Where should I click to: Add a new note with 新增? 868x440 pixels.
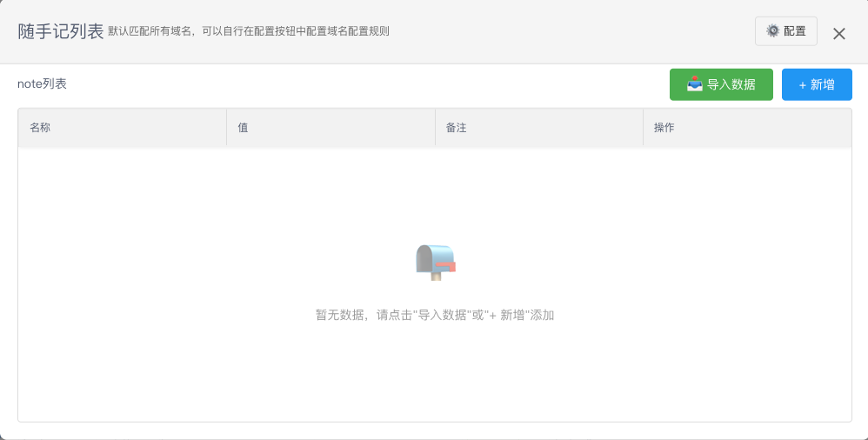coord(823,84)
